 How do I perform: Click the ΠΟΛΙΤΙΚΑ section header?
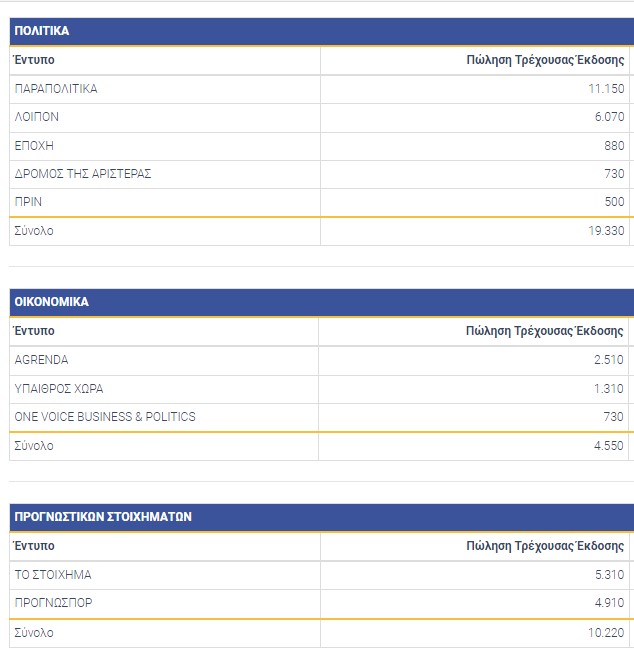42,31
